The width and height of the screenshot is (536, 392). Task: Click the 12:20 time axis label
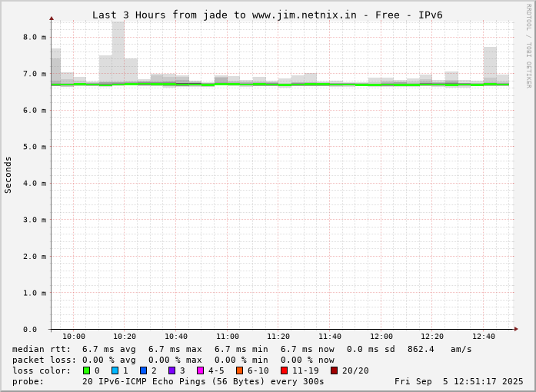[432, 337]
